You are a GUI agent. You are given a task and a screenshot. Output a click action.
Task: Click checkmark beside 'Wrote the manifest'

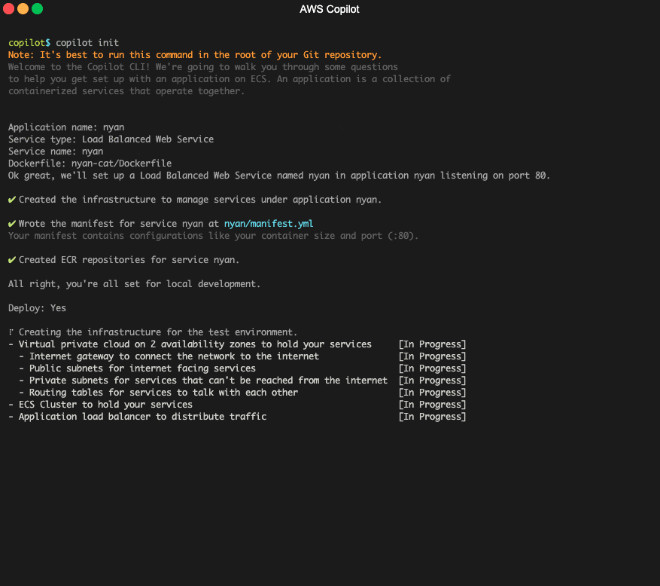12,224
